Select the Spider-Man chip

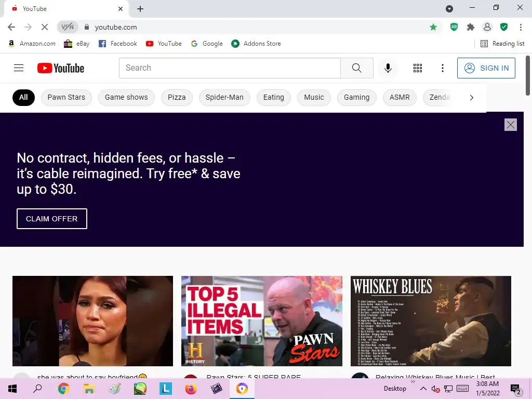(x=224, y=97)
